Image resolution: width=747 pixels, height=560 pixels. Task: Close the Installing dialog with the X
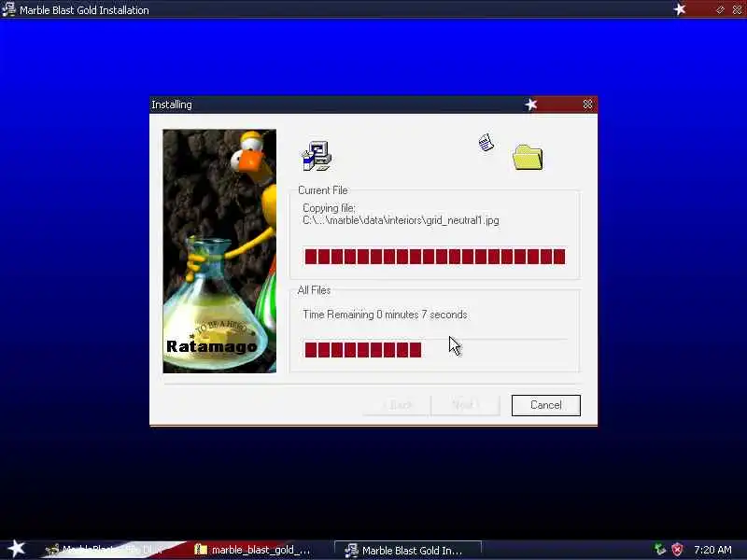pyautogui.click(x=588, y=105)
